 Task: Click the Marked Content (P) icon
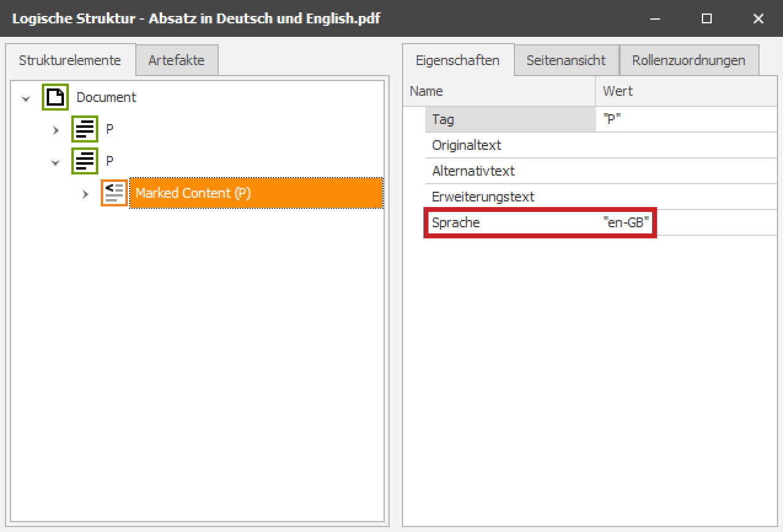[114, 193]
